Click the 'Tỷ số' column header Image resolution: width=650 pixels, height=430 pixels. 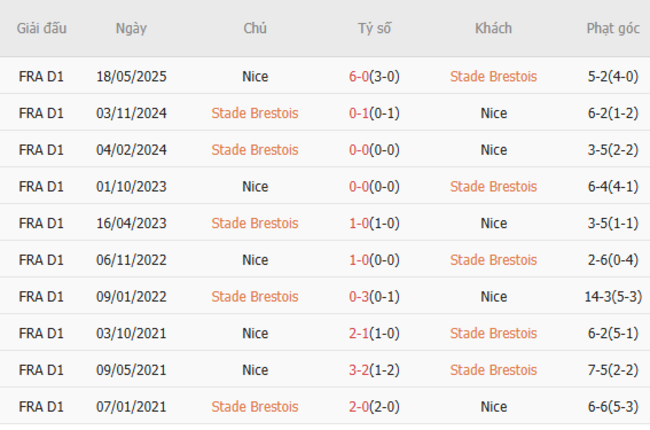(375, 28)
